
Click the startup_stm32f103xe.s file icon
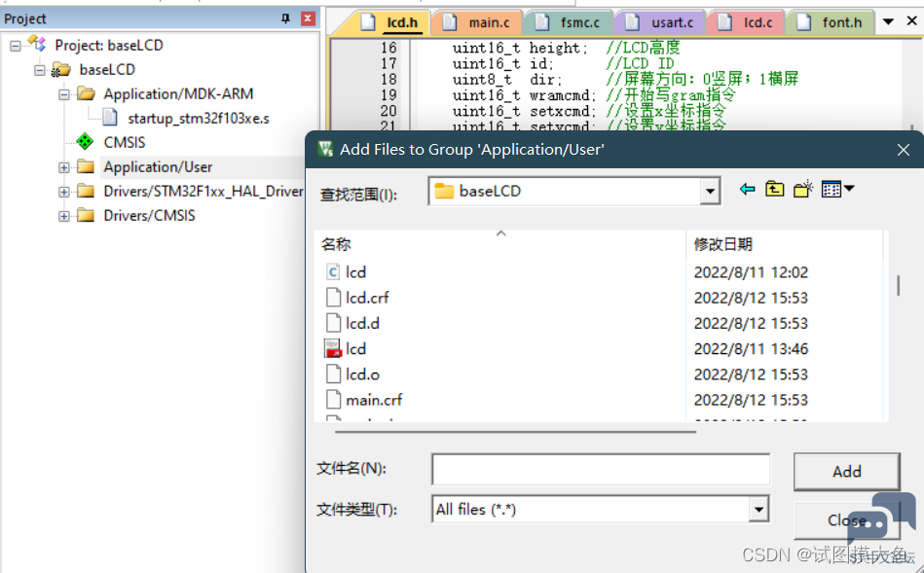coord(110,118)
